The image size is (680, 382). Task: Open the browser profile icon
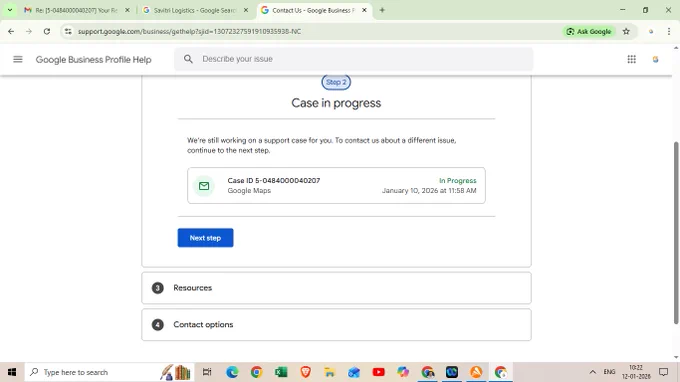(651, 31)
